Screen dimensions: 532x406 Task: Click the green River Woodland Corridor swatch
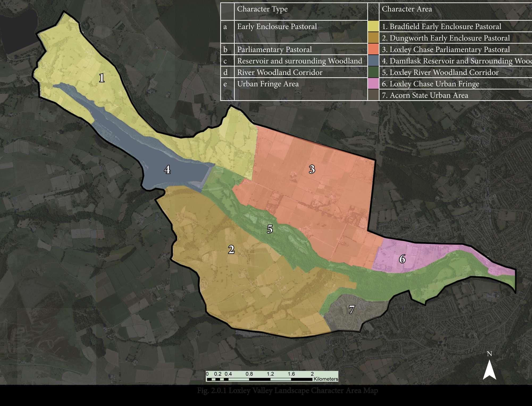(373, 72)
